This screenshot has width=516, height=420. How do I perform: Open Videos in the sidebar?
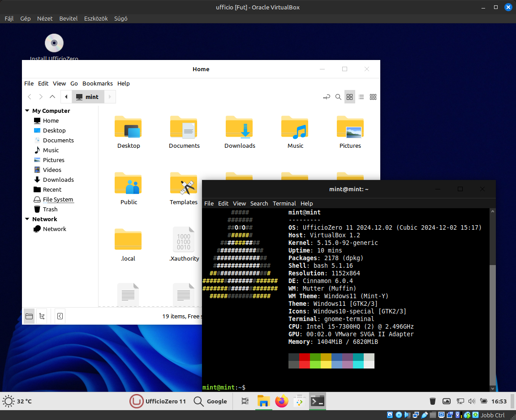tap(52, 170)
